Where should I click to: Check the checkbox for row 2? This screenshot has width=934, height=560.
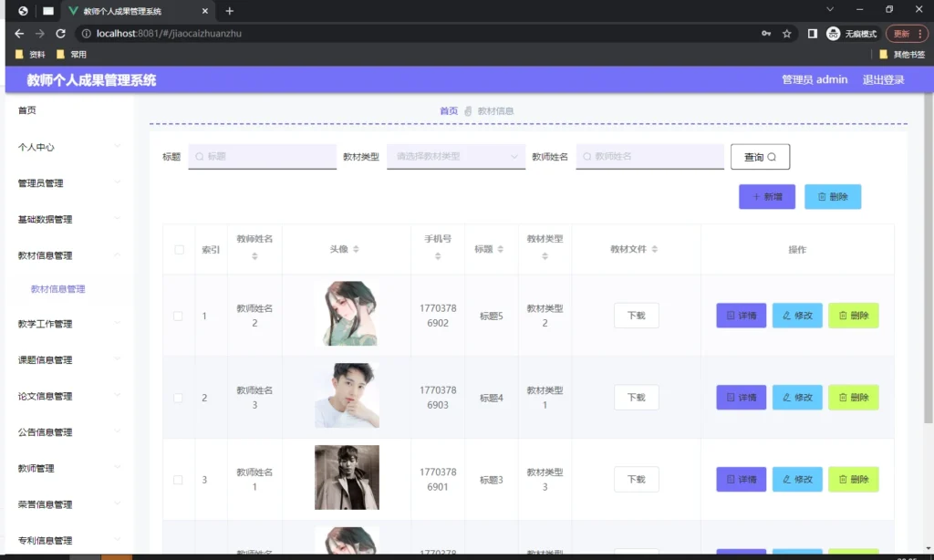(179, 398)
